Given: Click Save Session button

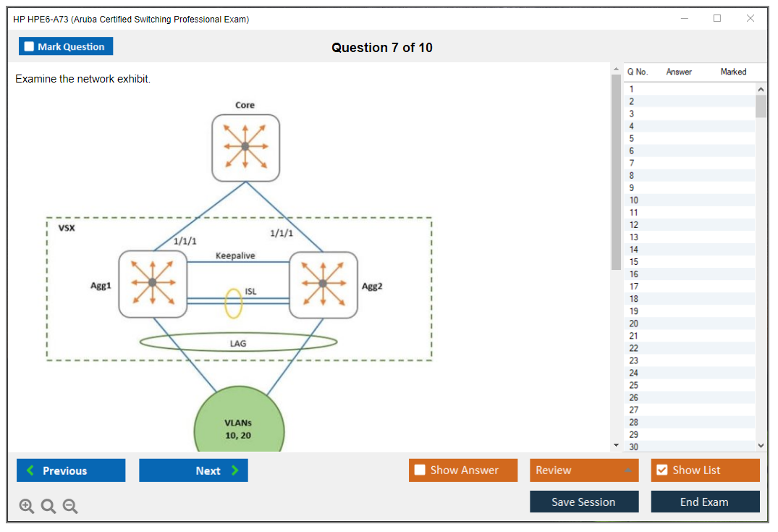Looking at the screenshot, I should [583, 502].
